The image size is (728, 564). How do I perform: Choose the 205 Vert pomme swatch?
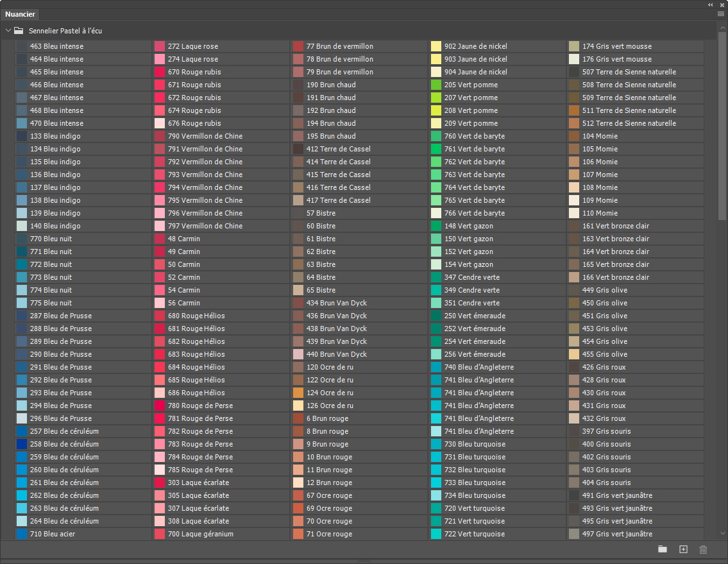pos(497,85)
